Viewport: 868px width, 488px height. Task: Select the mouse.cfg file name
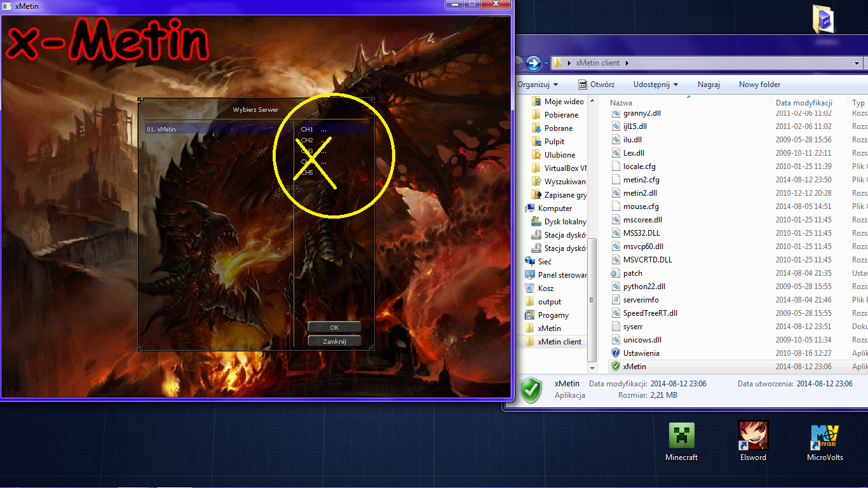641,207
